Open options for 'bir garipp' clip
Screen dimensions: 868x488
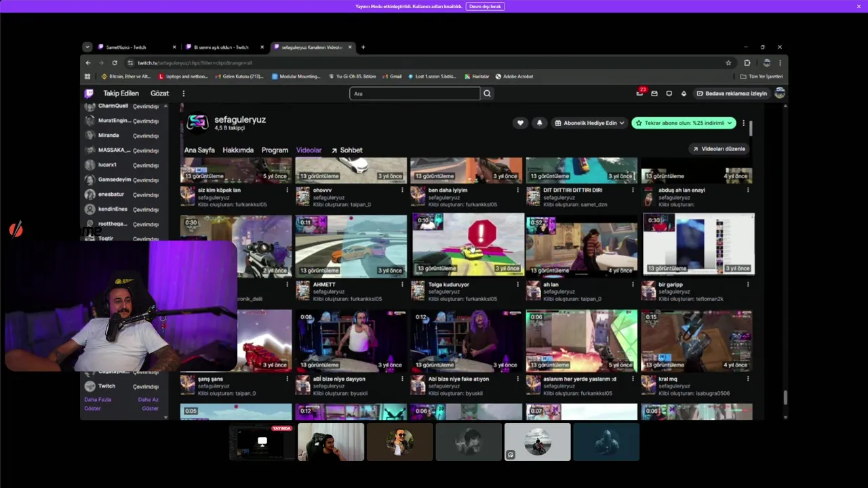click(x=748, y=285)
